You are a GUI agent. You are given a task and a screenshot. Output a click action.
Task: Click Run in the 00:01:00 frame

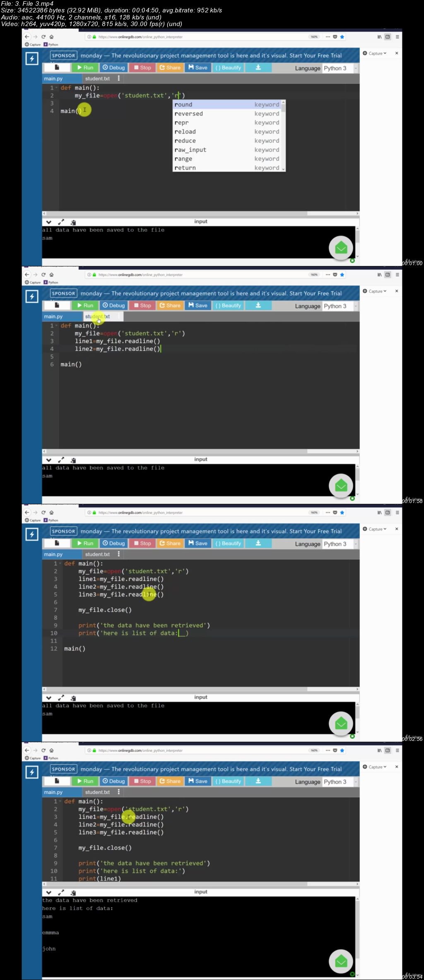coord(85,67)
